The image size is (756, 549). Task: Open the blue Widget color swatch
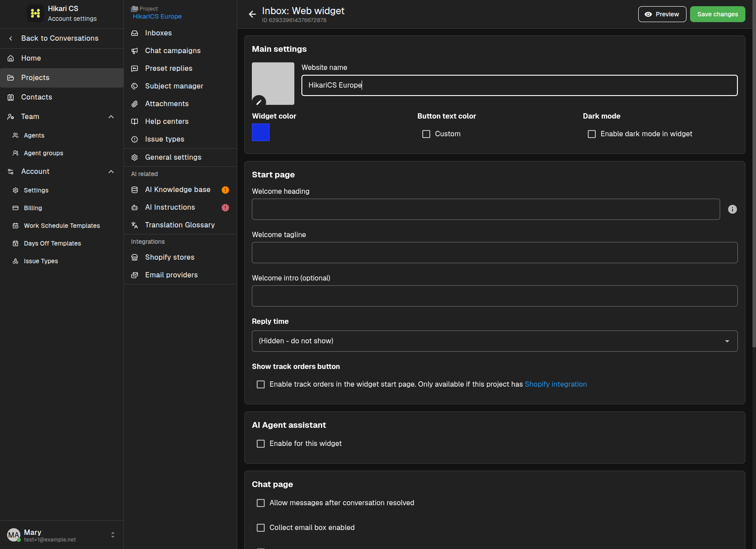tap(261, 132)
